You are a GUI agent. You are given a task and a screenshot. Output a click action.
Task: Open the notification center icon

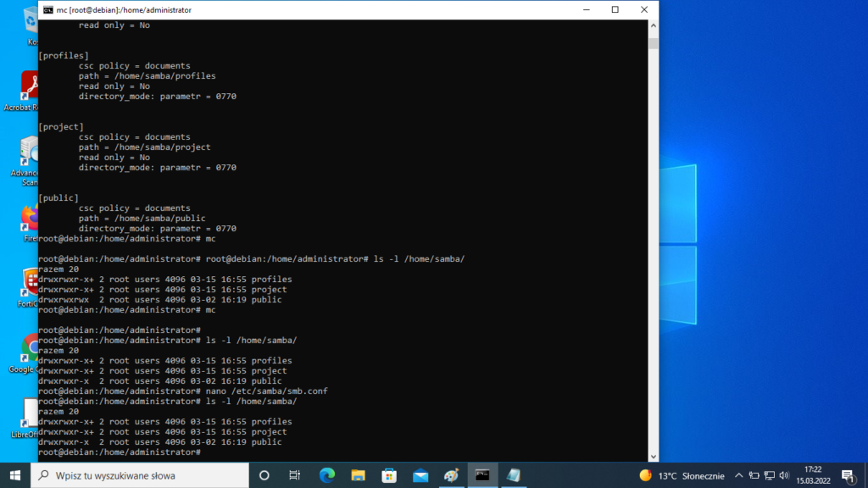pos(847,475)
